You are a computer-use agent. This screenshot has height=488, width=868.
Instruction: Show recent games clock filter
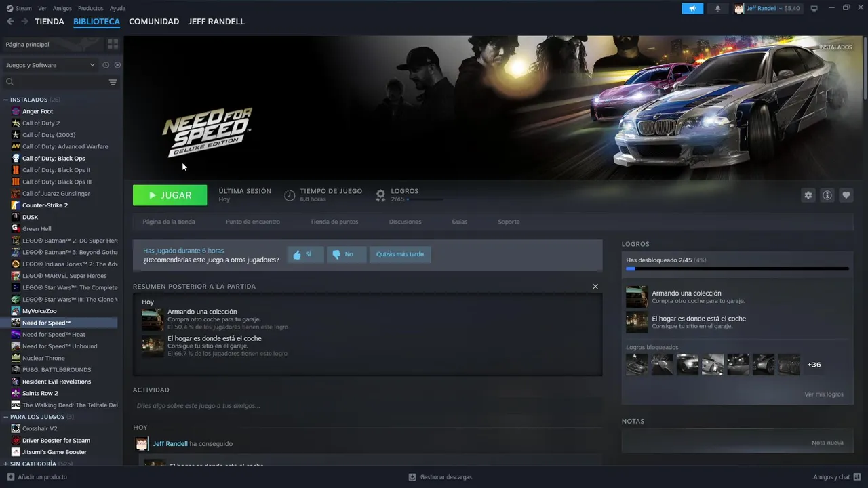(x=106, y=65)
